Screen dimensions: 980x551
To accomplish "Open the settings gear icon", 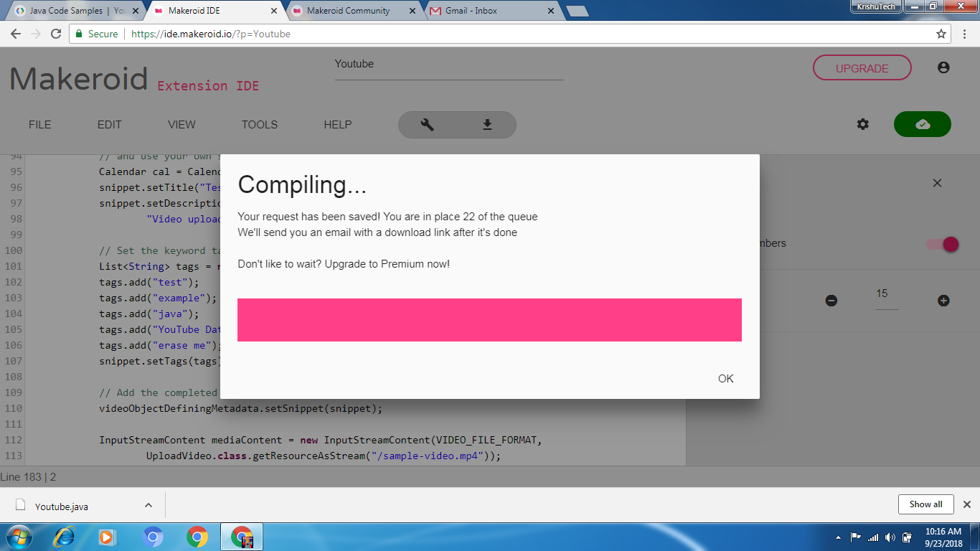I will (x=863, y=124).
